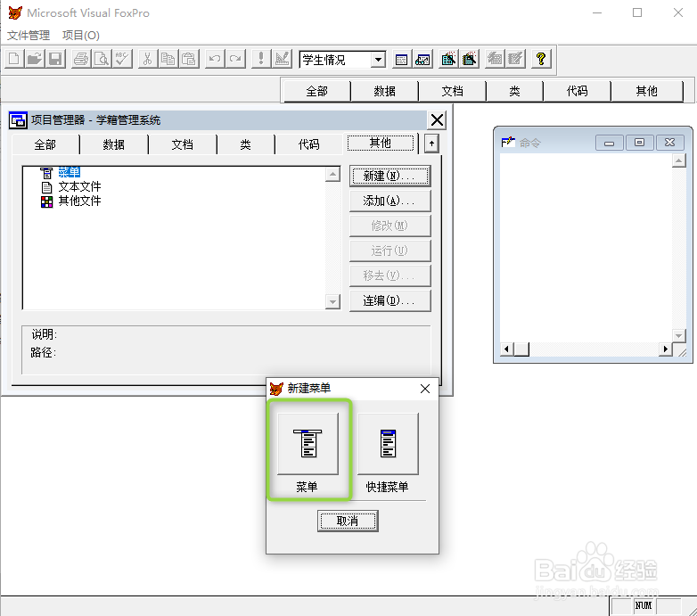
Task: Click the Paste clipboard toolbar icon
Action: pos(189,59)
